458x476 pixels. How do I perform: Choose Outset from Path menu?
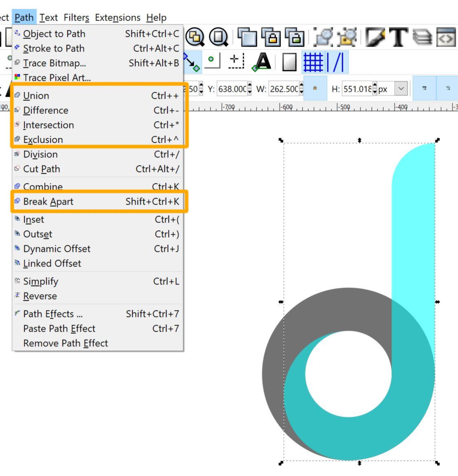click(97, 234)
